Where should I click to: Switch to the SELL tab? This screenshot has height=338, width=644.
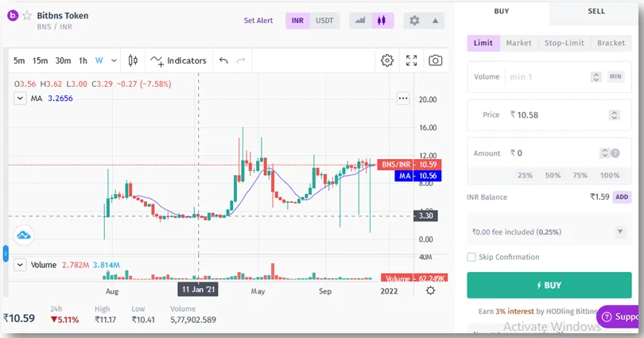(596, 11)
